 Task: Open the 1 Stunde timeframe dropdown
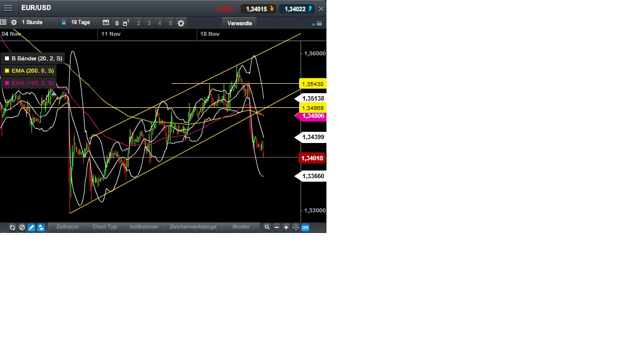coord(34,22)
